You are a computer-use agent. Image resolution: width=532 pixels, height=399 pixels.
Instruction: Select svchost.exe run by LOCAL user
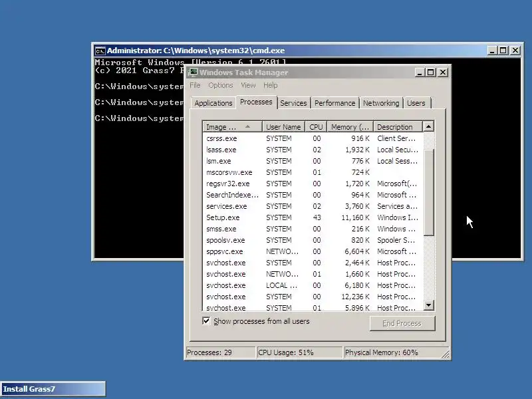click(x=313, y=285)
